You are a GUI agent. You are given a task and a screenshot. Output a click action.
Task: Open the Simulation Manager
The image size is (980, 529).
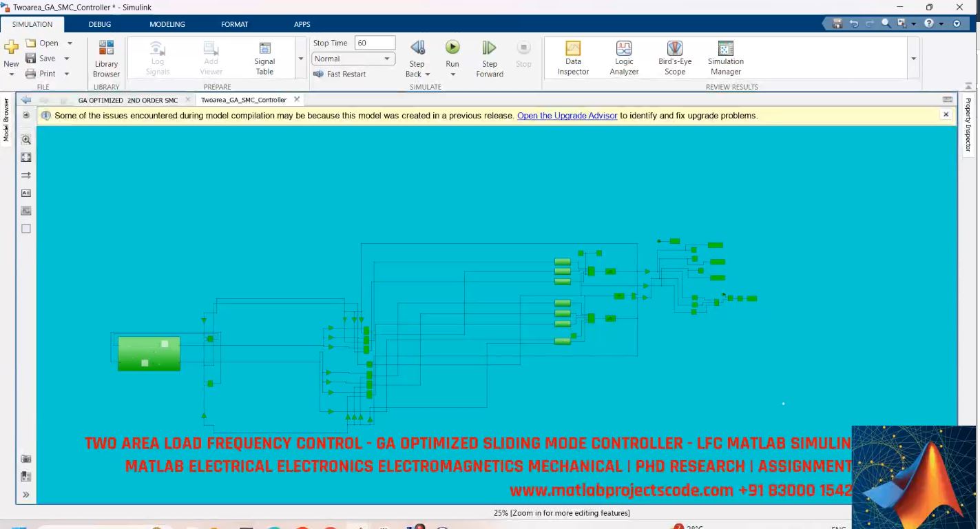pos(725,58)
